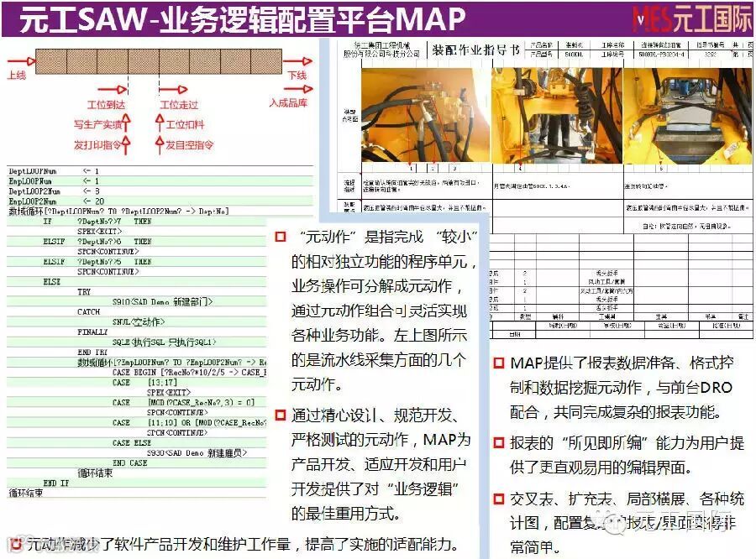Click the 'DeptLOOP2Num <- 3' code row
The height and width of the screenshot is (559, 756).
(160, 191)
